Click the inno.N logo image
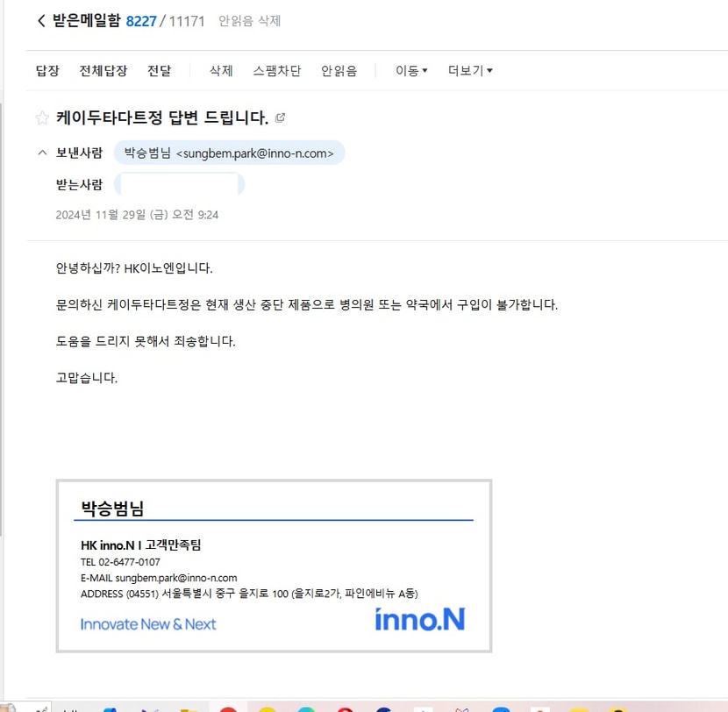The width and height of the screenshot is (728, 712). pyautogui.click(x=420, y=619)
